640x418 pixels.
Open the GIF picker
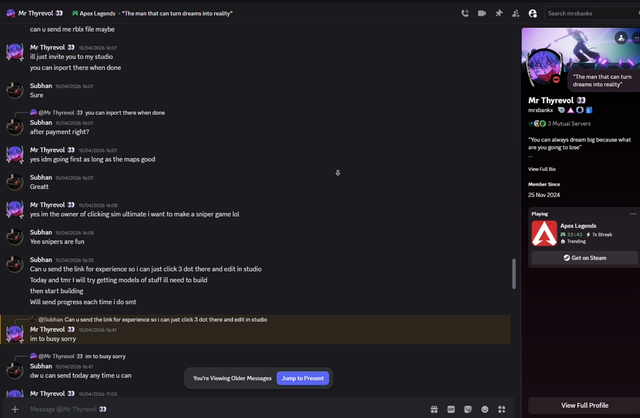tap(451, 409)
